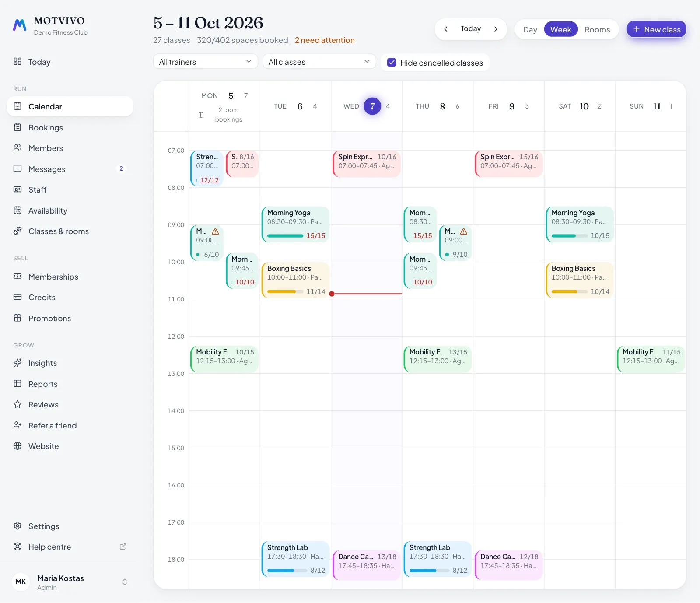The height and width of the screenshot is (603, 700).
Task: Open Reports in the sidebar
Action: coord(70,384)
